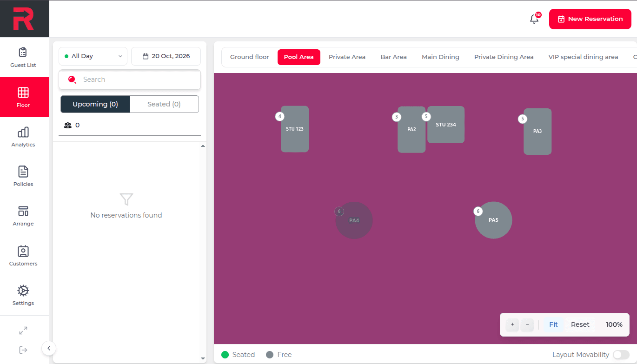Select table PA3
637x364 pixels.
pyautogui.click(x=537, y=132)
